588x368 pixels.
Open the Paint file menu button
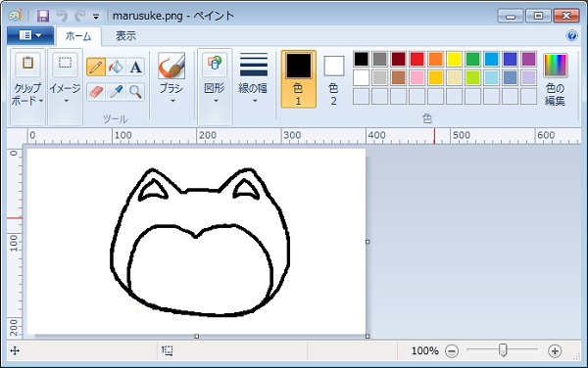(x=30, y=35)
